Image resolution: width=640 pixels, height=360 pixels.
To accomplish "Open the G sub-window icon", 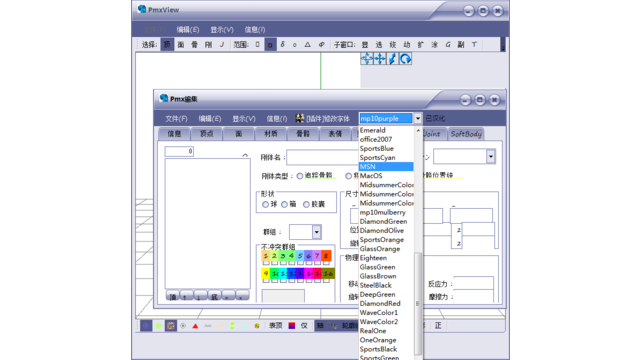I will pos(448,44).
